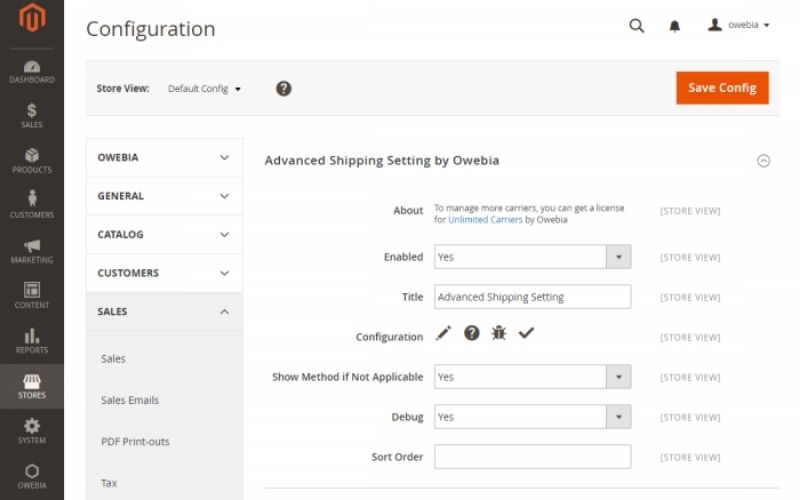Viewport: 800px width, 500px height.
Task: Expand the CATALOG config section
Action: (x=164, y=235)
